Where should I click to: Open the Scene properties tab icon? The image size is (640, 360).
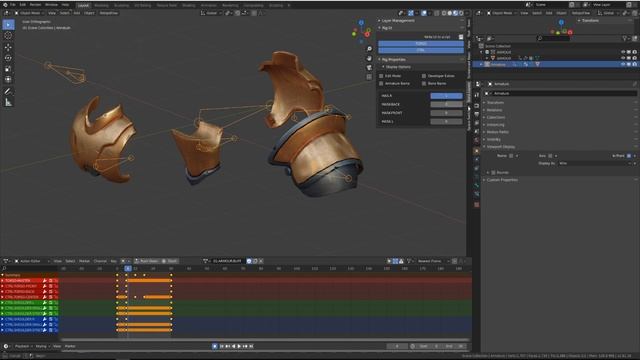pos(477,131)
